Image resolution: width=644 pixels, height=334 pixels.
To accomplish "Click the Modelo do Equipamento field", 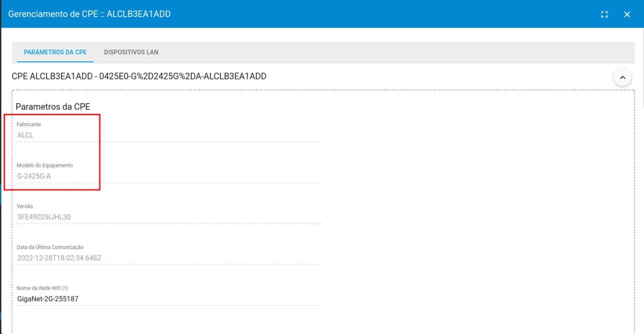I will (x=170, y=176).
